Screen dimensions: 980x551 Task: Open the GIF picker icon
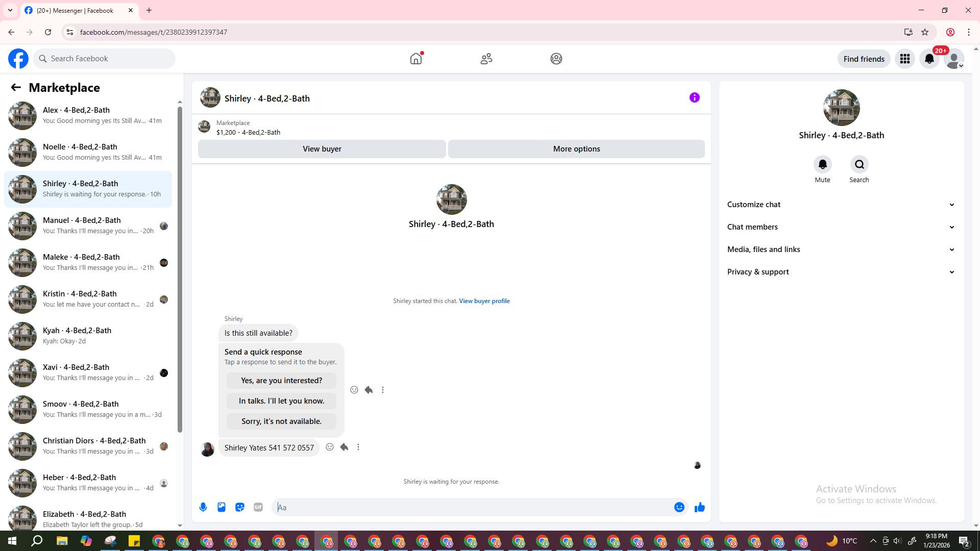click(x=258, y=507)
